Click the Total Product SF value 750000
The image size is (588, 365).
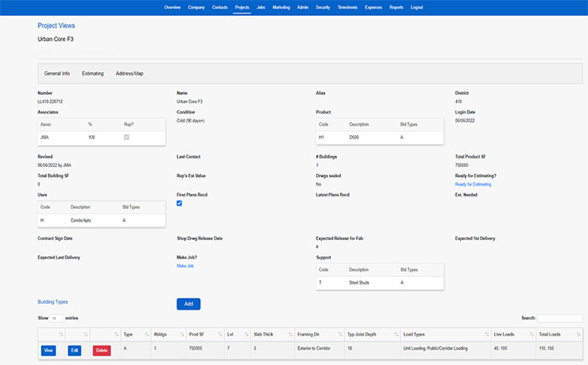tap(462, 165)
